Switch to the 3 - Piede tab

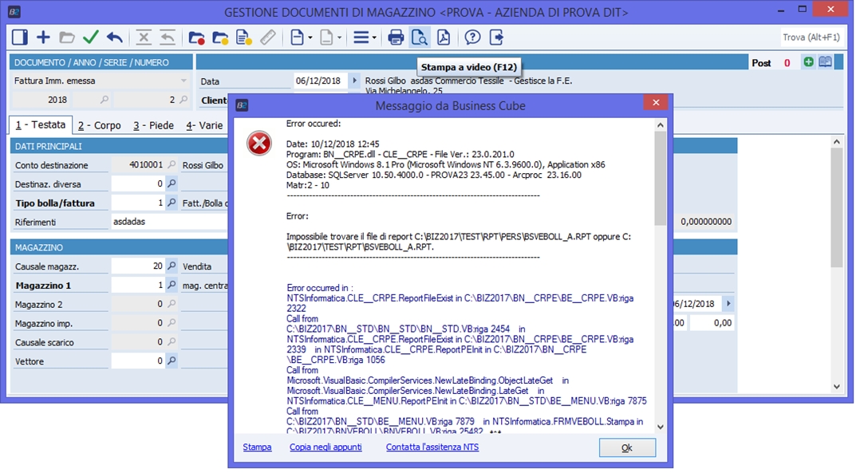(x=153, y=125)
